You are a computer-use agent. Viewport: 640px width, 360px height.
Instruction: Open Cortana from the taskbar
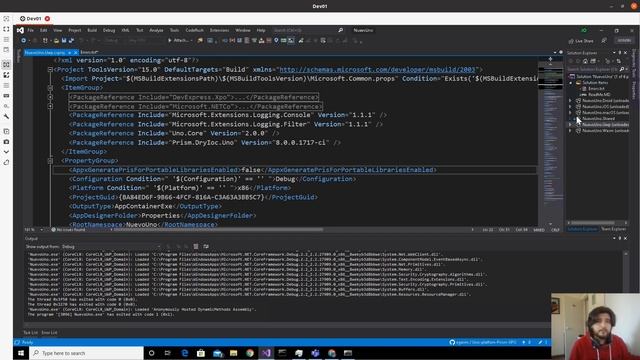151,353
